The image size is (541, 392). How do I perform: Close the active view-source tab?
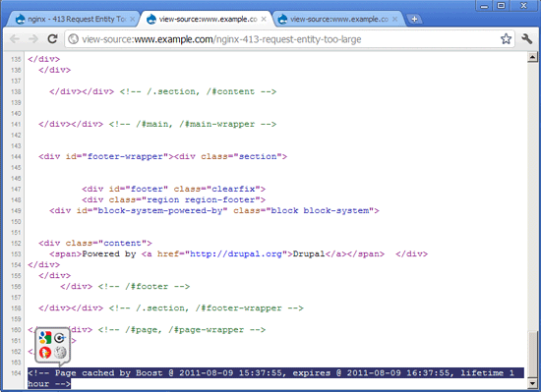coord(264,20)
